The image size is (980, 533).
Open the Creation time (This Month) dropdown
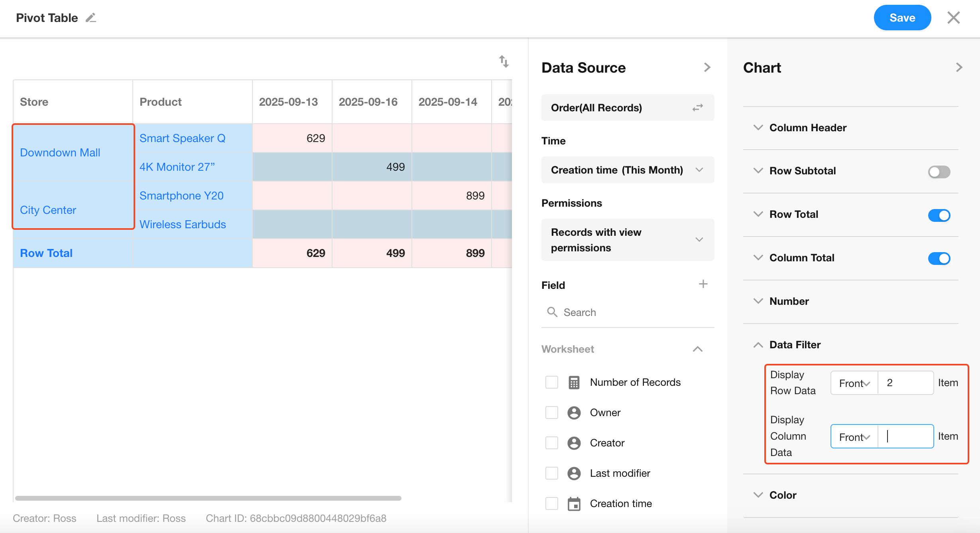pos(627,170)
